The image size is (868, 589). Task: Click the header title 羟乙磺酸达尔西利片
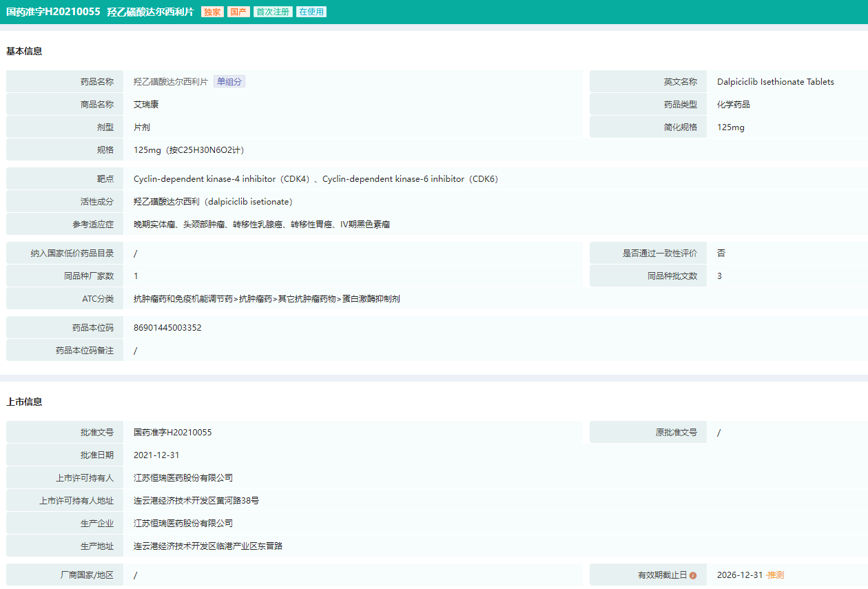coord(150,12)
